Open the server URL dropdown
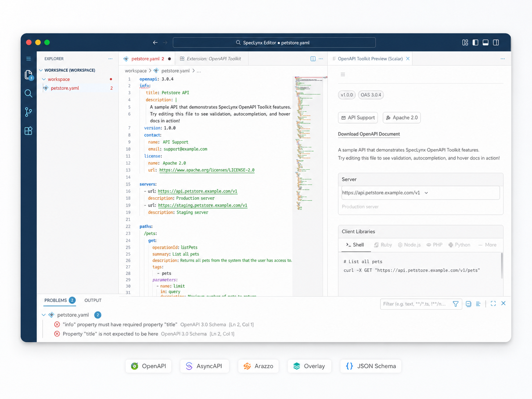Screen dimensions: 532x399 420,193
